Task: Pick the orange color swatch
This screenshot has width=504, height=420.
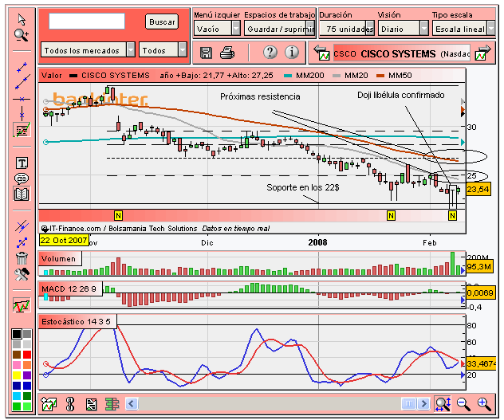Action: 27,365
